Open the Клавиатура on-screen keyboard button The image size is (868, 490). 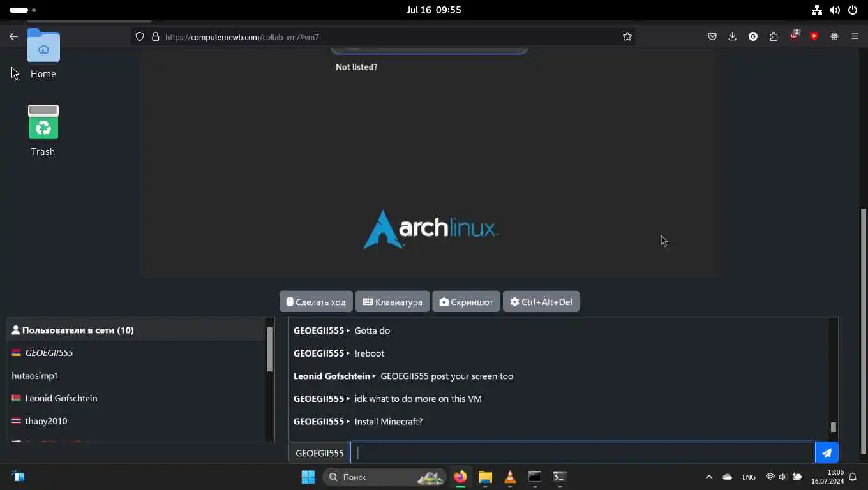click(x=393, y=302)
